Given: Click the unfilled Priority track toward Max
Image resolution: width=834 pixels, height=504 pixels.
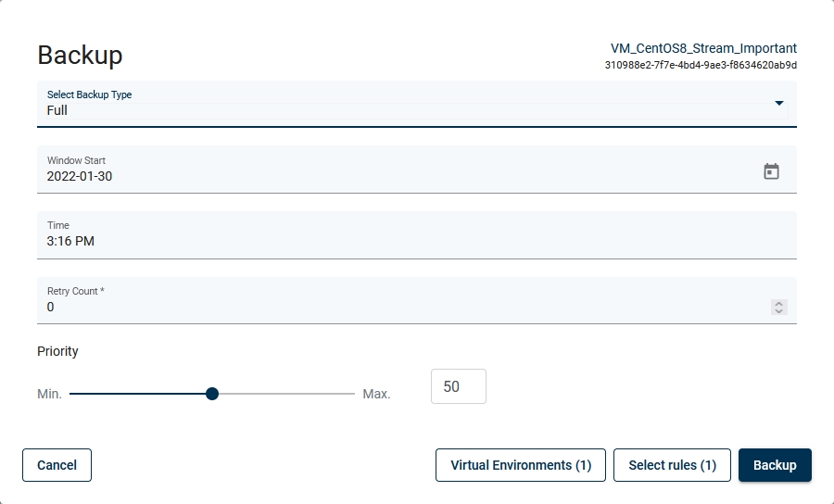Looking at the screenshot, I should coord(287,394).
